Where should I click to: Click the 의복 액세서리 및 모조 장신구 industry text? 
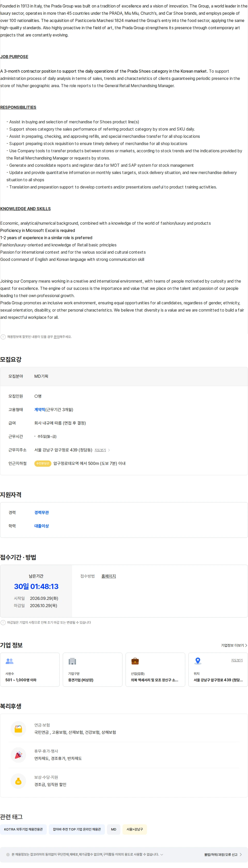point(154,680)
